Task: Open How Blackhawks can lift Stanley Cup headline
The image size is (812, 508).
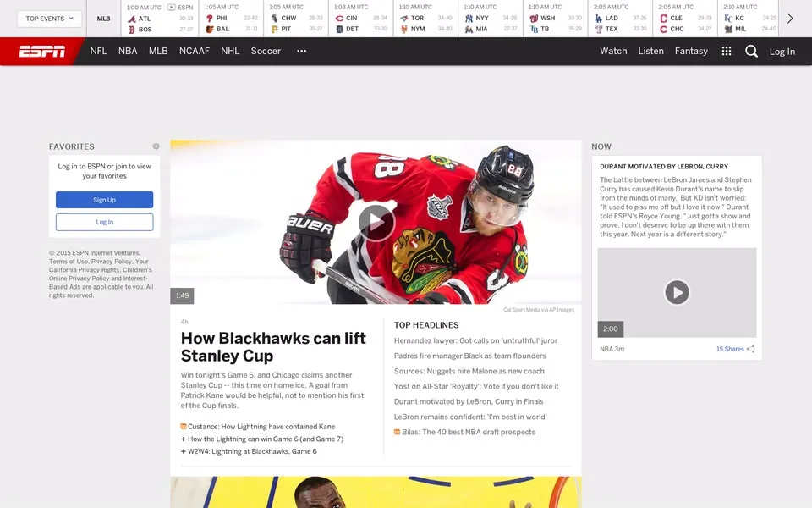Action: [x=273, y=347]
